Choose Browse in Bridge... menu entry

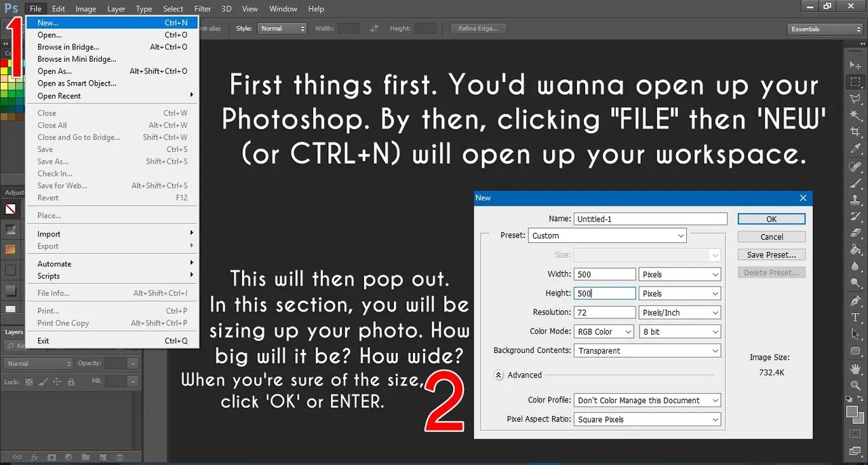[113, 47]
